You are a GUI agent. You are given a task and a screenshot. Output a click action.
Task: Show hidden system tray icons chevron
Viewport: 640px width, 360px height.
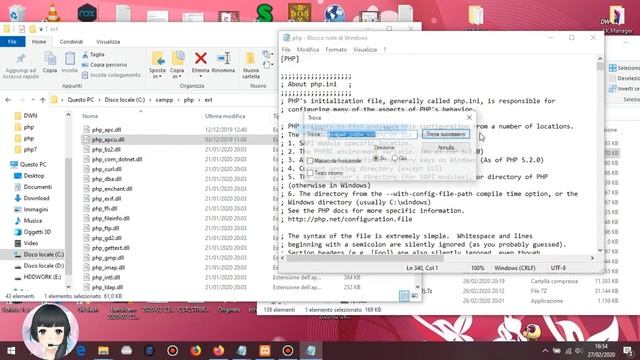pyautogui.click(x=545, y=351)
